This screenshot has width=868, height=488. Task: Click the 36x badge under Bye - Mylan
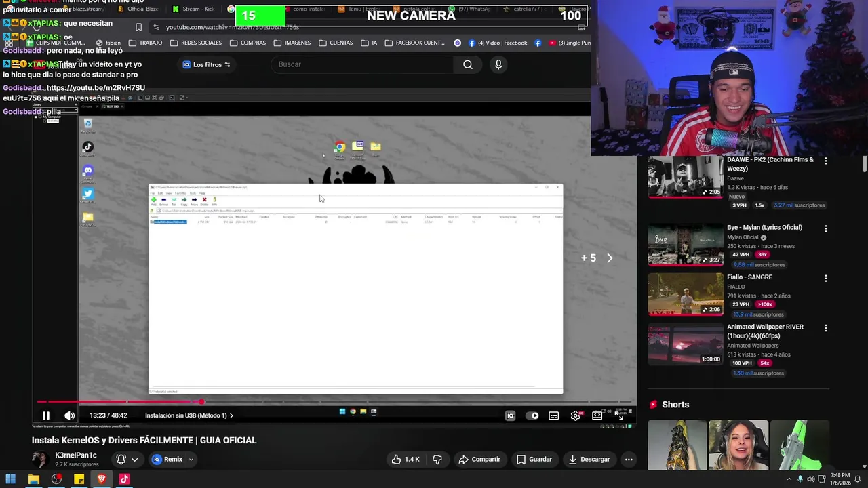[x=762, y=255]
